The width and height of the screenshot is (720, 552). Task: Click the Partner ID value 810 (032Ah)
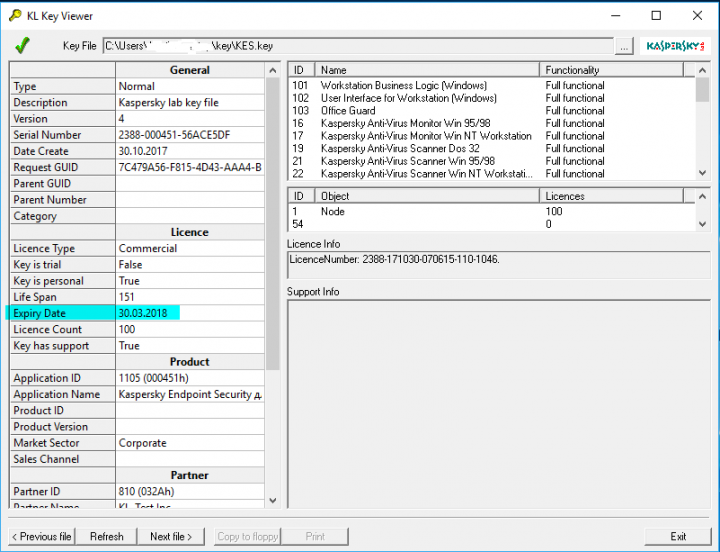pyautogui.click(x=190, y=491)
